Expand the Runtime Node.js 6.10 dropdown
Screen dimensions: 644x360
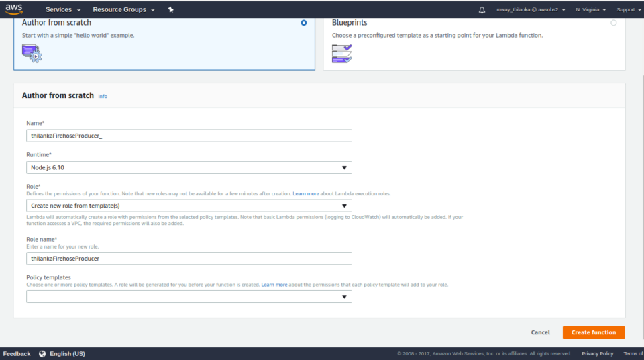tap(189, 168)
